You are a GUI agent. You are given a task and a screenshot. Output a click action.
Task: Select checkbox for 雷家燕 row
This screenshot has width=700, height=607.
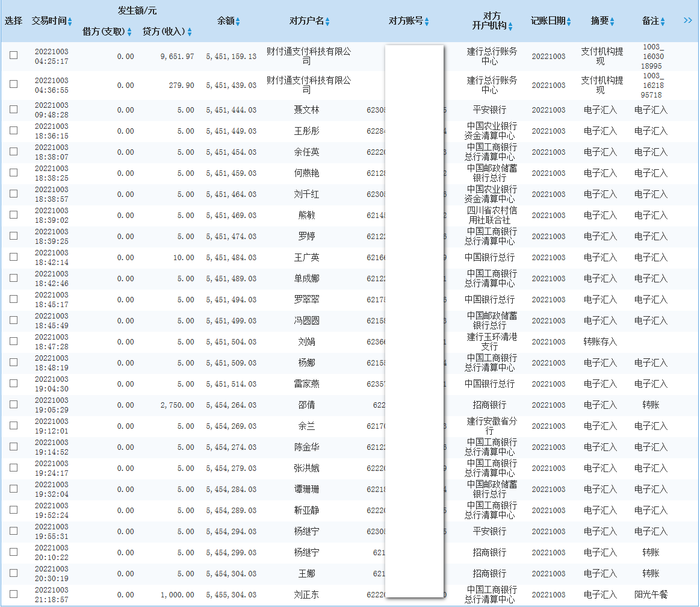14,383
